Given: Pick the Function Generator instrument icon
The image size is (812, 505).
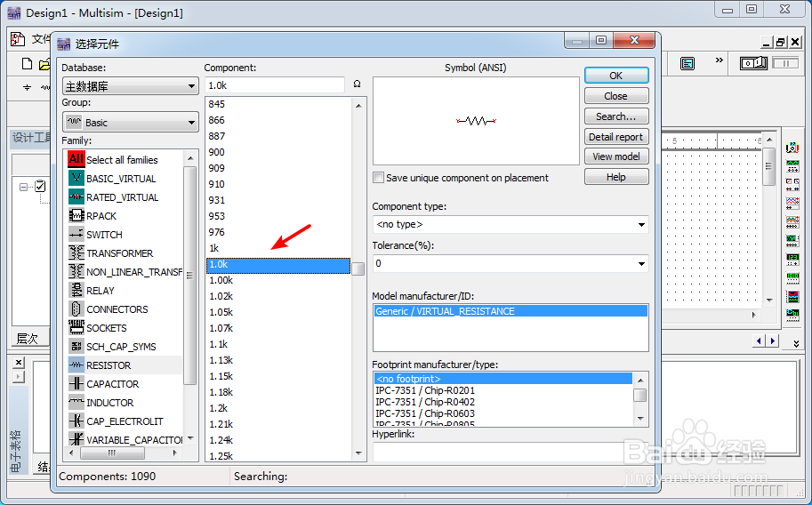Looking at the screenshot, I should [x=792, y=165].
